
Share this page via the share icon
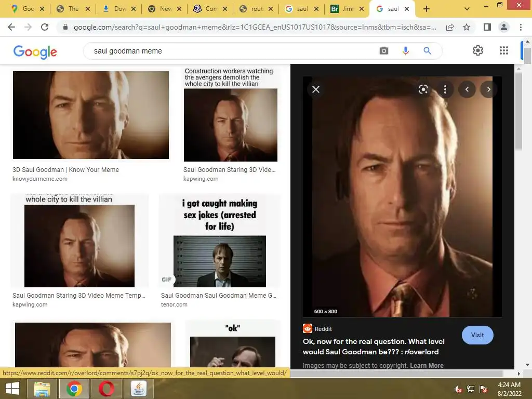450,27
